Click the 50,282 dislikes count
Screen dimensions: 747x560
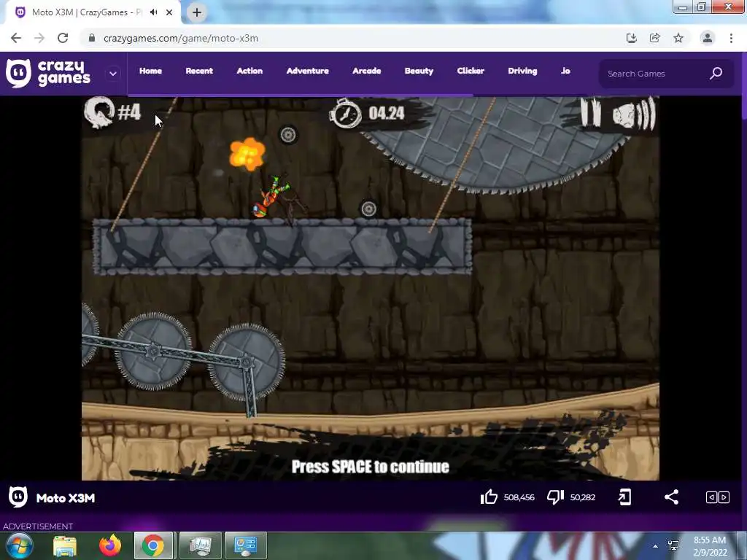point(583,497)
